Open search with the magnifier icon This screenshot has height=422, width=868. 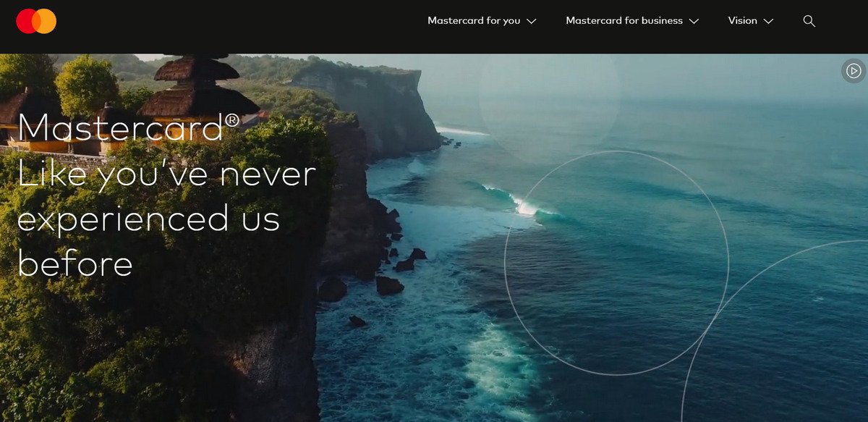tap(809, 21)
